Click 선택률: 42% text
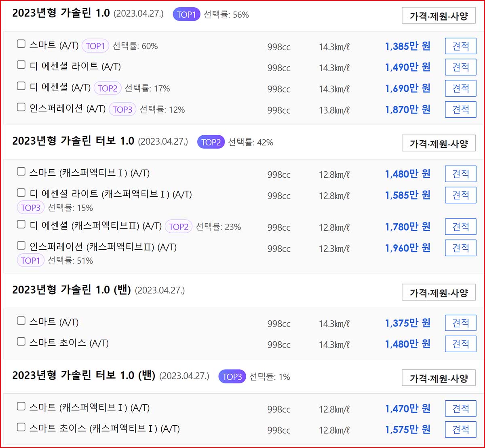485x448 pixels. pos(251,142)
